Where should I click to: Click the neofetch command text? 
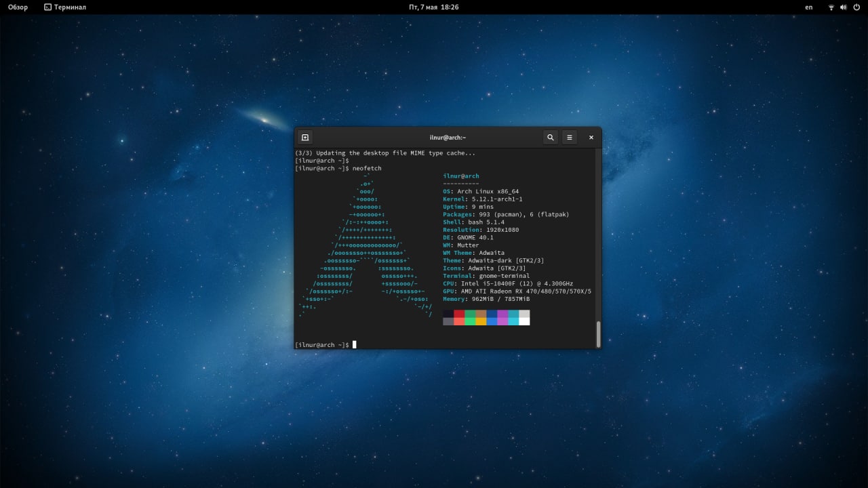[367, 168]
